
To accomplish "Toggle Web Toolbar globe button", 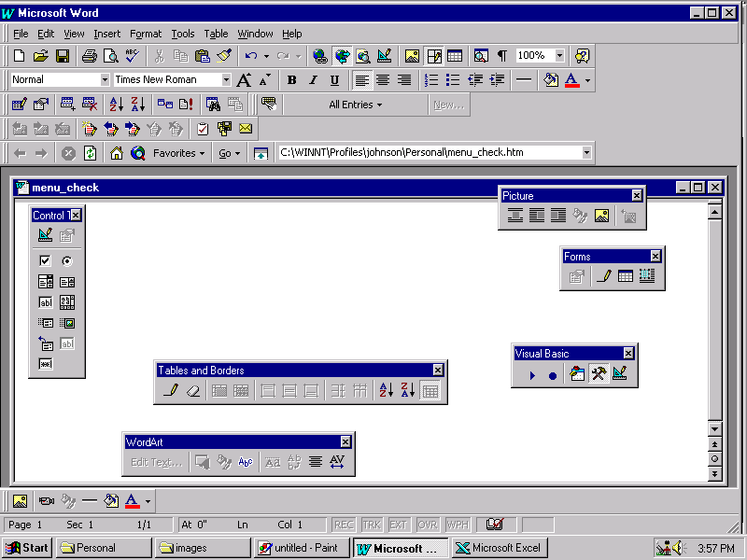I will coord(342,56).
